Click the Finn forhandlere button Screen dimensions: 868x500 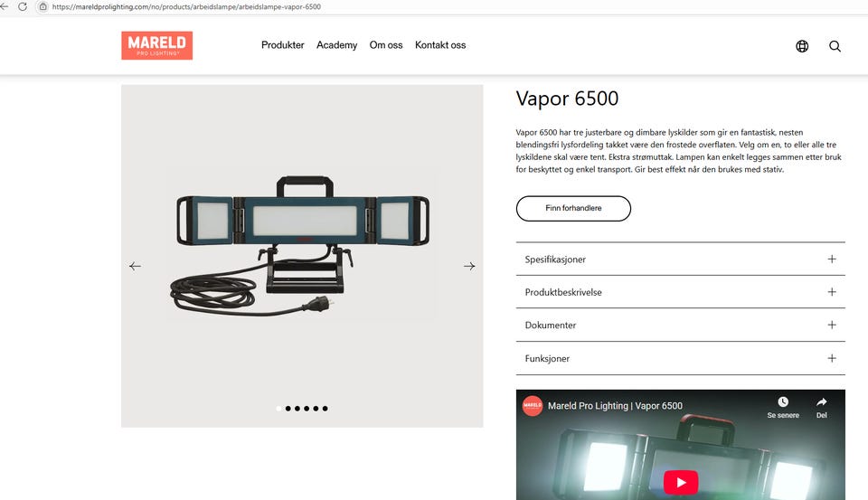[x=573, y=208]
